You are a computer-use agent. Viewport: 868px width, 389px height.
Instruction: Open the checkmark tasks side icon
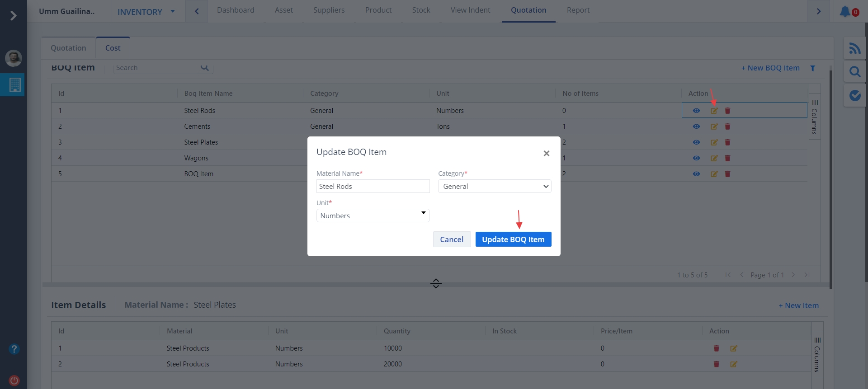[854, 95]
